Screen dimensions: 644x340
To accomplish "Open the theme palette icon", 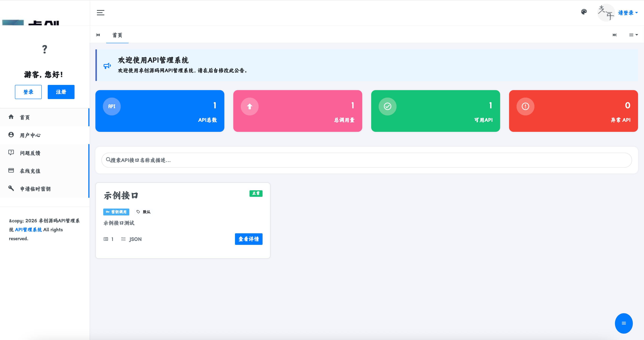I will [x=584, y=12].
